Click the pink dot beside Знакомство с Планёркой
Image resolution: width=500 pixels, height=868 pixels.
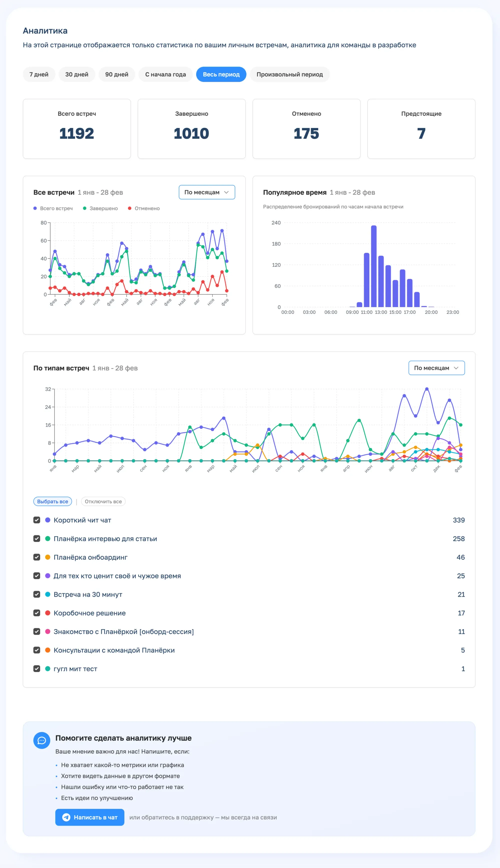48,631
